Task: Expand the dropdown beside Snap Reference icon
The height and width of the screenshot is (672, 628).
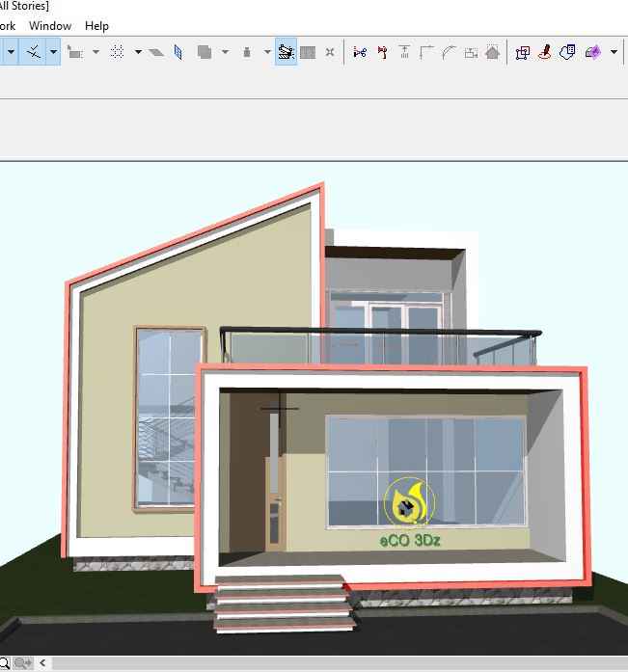Action: click(x=96, y=52)
